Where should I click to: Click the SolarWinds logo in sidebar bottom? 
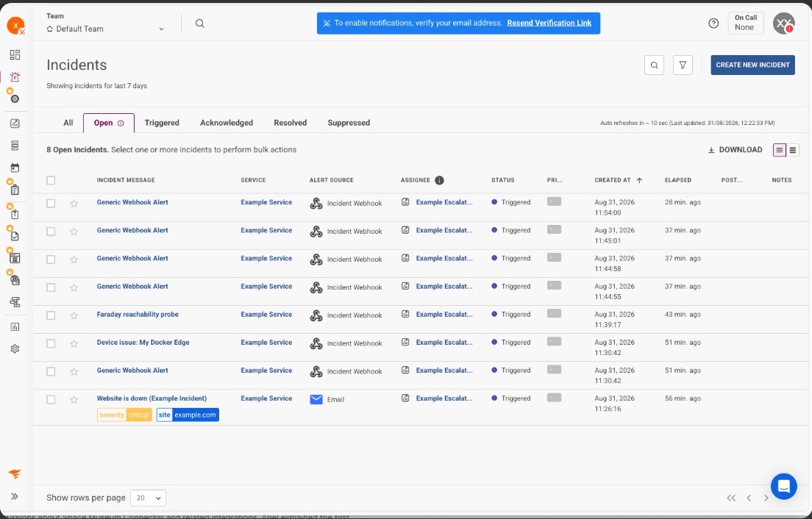coord(15,474)
